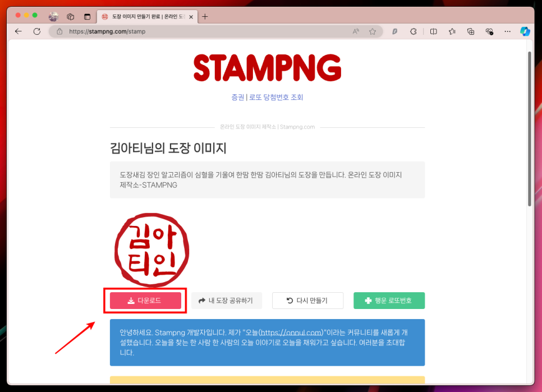Toggle the vertical tabs icon
The width and height of the screenshot is (542, 392).
click(87, 16)
